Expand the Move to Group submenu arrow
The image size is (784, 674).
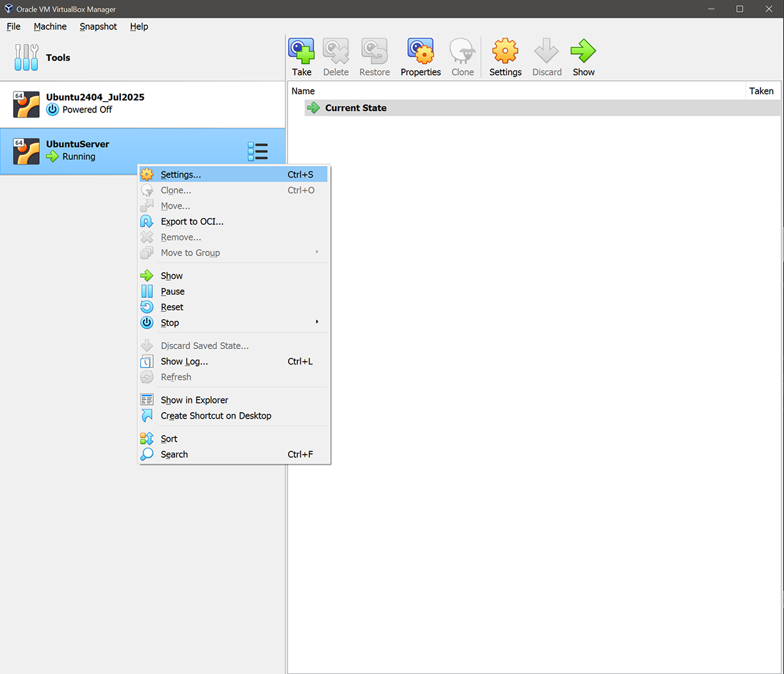318,252
